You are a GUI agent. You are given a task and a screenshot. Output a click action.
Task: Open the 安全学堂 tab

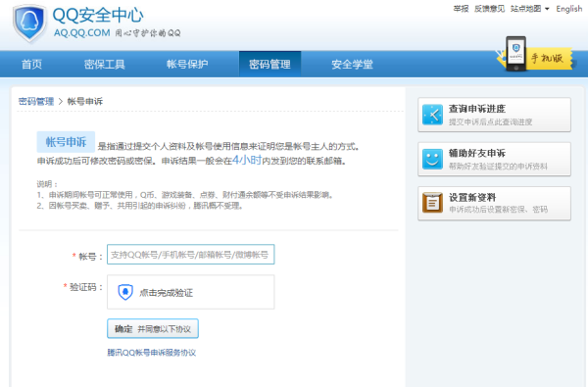[x=352, y=64]
